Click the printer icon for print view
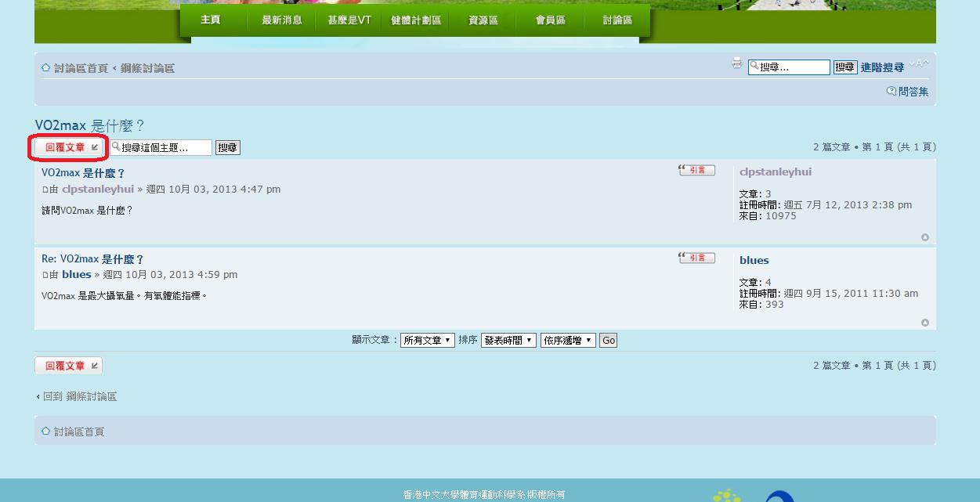 736,64
